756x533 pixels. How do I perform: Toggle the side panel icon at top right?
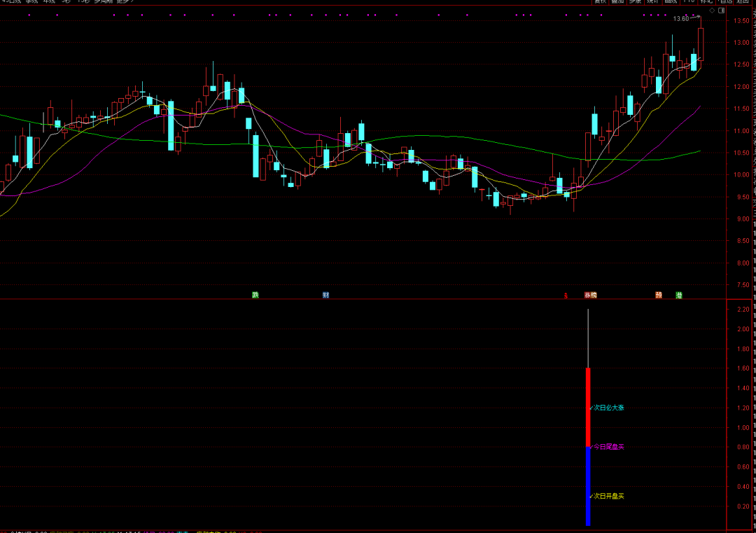click(x=722, y=11)
